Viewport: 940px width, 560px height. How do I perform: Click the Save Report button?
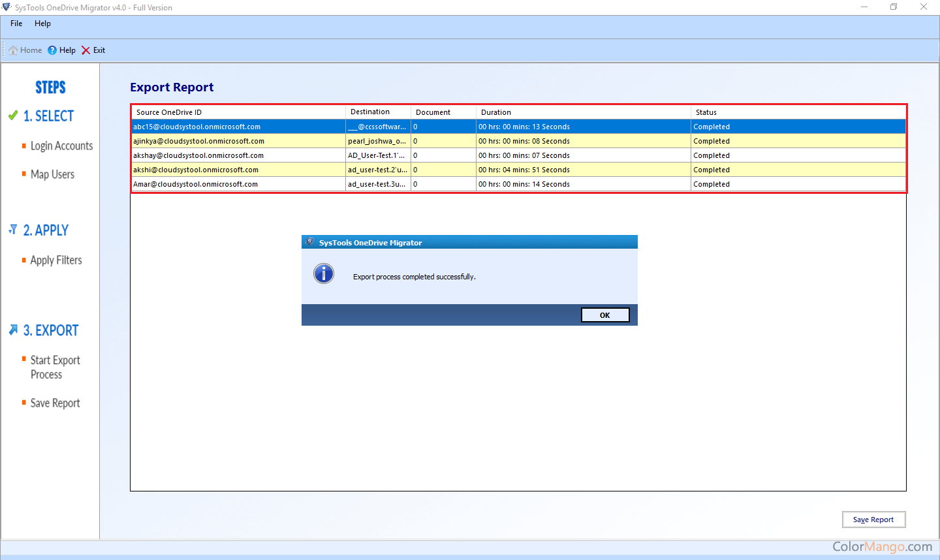(873, 520)
